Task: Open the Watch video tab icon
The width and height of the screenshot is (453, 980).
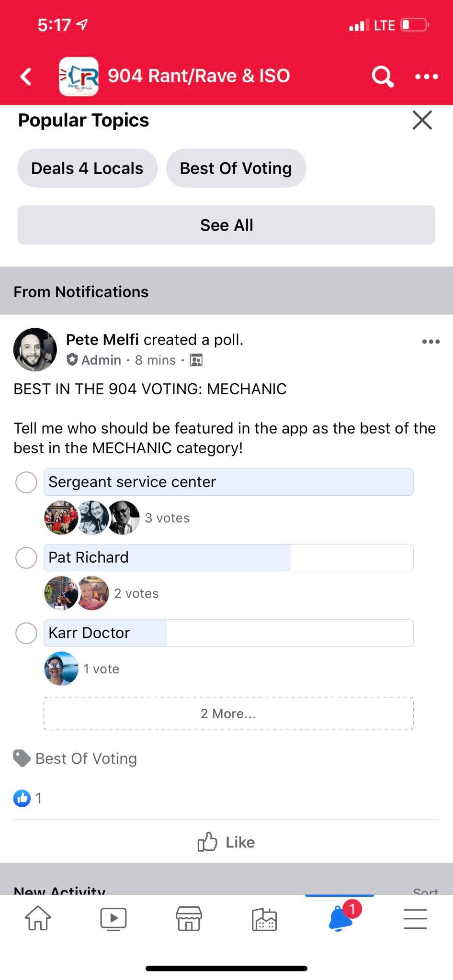Action: (x=113, y=918)
